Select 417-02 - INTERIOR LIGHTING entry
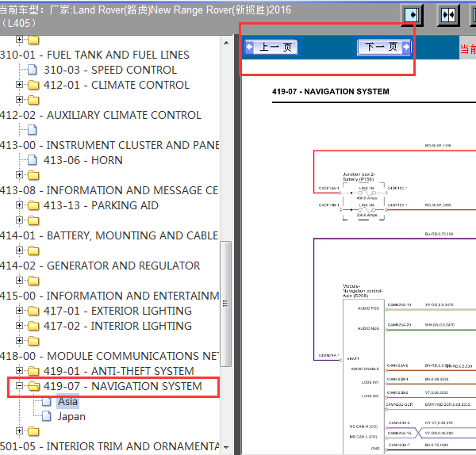Viewport: 476px width, 455px height. pyautogui.click(x=117, y=326)
